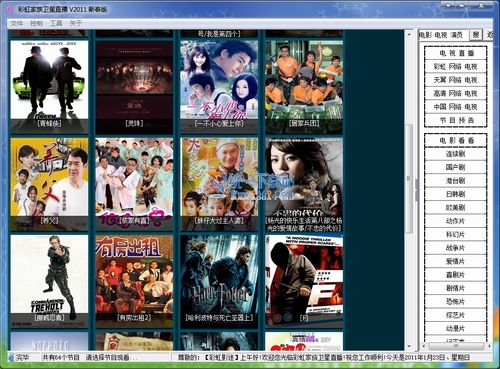Open the 青蜂侠 movie poster
500x369 pixels.
click(x=49, y=87)
